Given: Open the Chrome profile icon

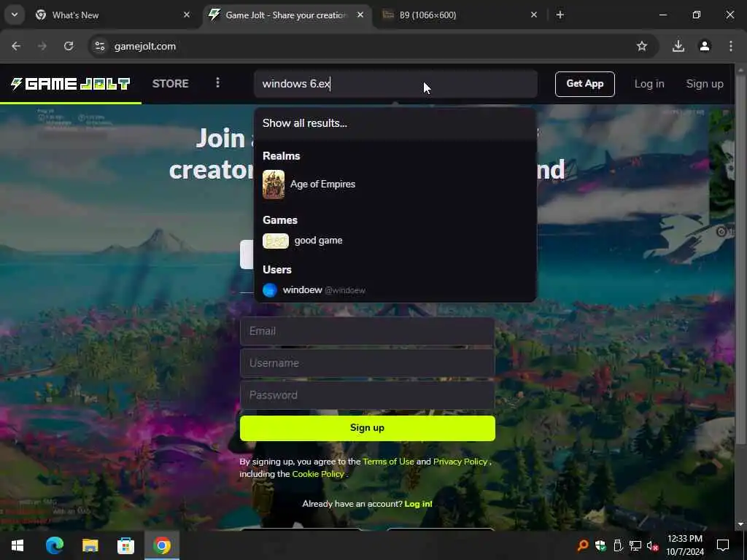Looking at the screenshot, I should (705, 46).
